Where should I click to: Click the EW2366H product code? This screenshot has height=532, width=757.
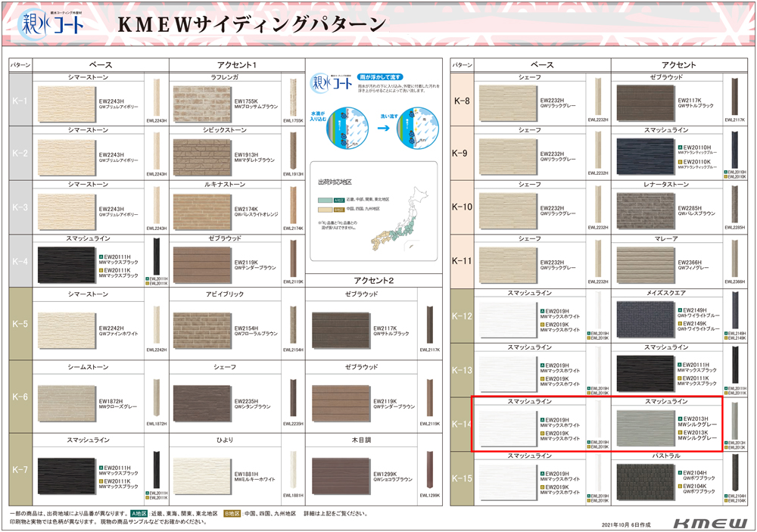(x=690, y=262)
